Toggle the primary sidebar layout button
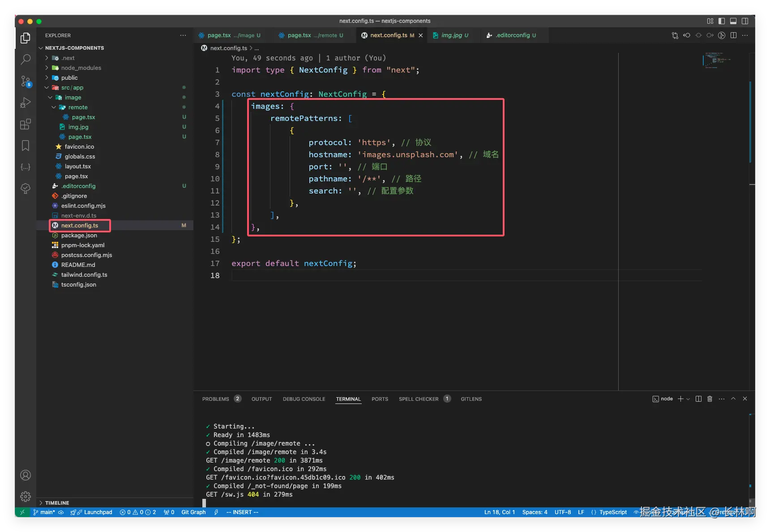The image size is (770, 532). click(722, 21)
